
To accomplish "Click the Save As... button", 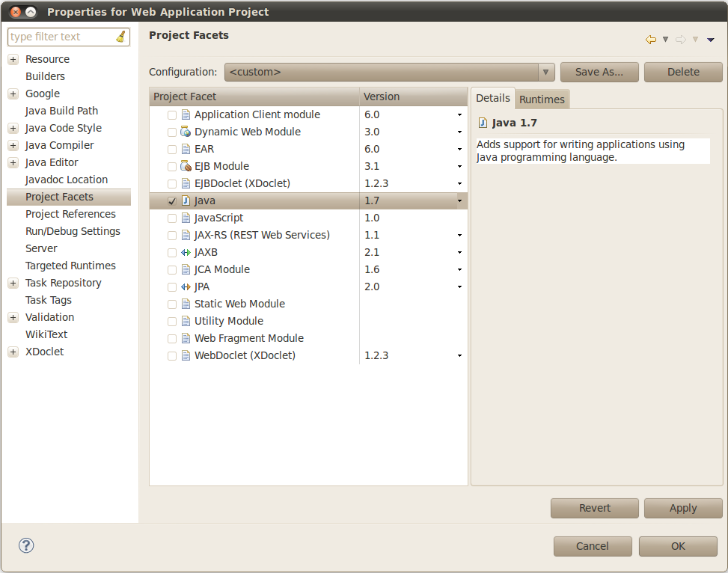I will [x=599, y=72].
